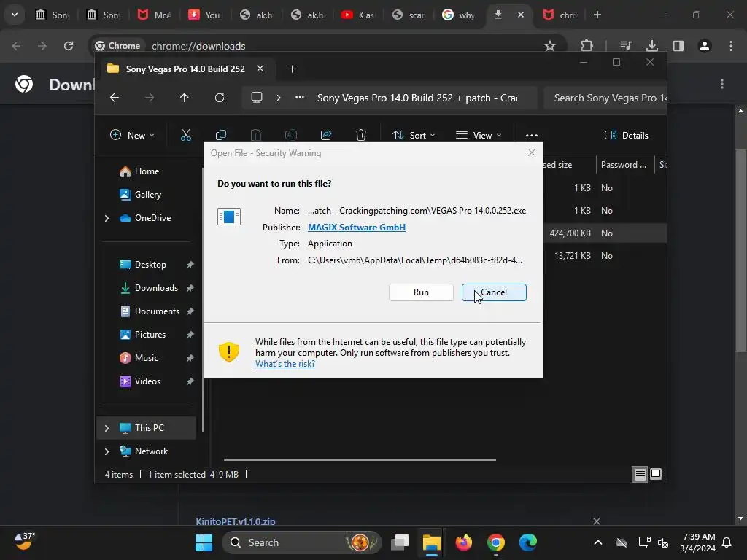Click the Delete trash icon in Explorer toolbar
Image resolution: width=747 pixels, height=560 pixels.
[x=361, y=135]
